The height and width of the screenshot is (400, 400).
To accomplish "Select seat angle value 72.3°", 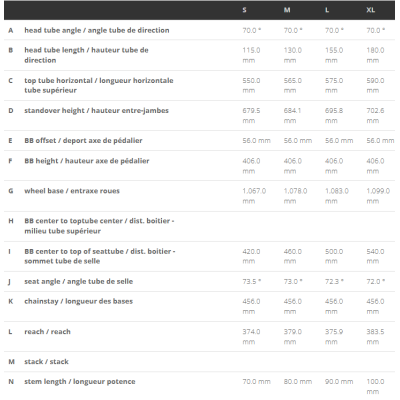I will 334,282.
